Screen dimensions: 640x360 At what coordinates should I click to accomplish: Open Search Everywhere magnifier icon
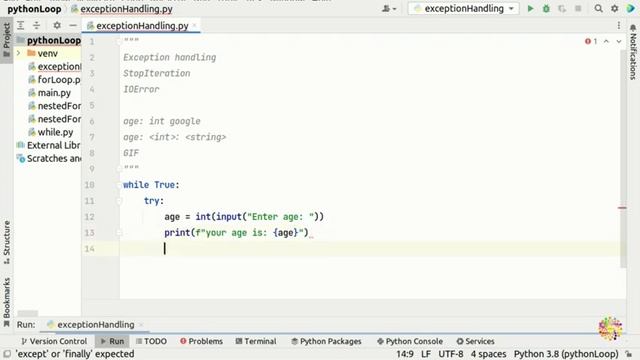pyautogui.click(x=598, y=9)
